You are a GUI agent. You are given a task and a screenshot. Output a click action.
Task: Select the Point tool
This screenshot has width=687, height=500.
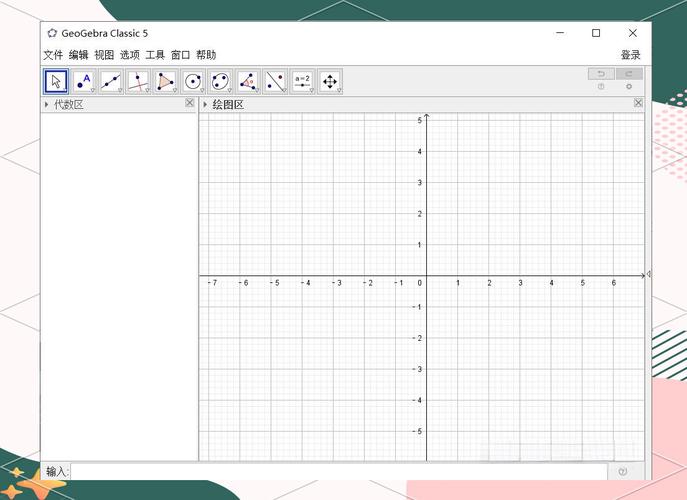(84, 81)
